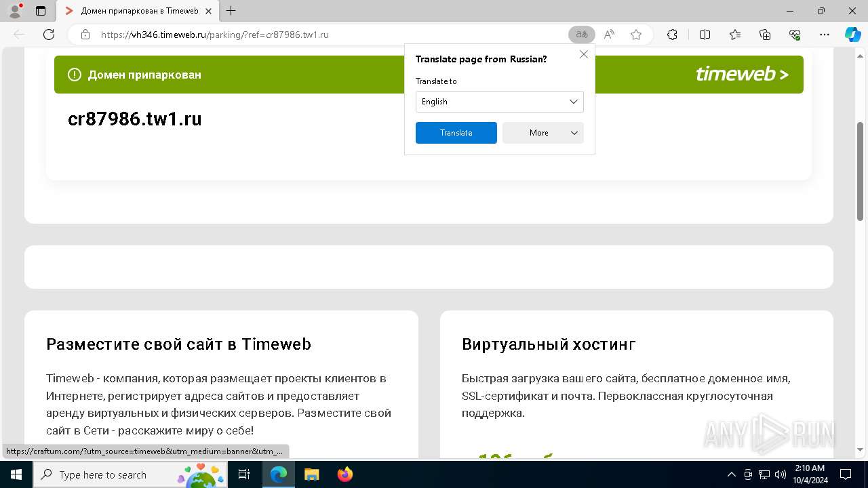
Task: Click the Домен припаркован banner text
Action: point(144,75)
